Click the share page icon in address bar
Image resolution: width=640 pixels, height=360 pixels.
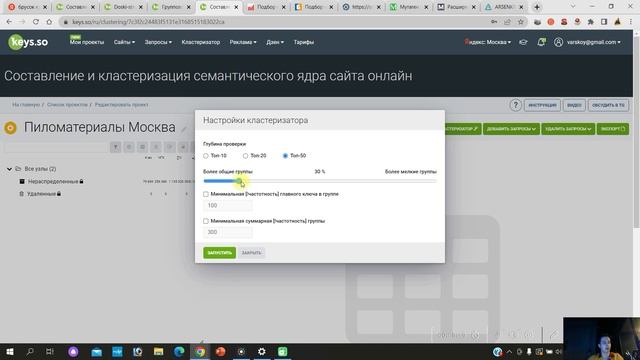507,22
